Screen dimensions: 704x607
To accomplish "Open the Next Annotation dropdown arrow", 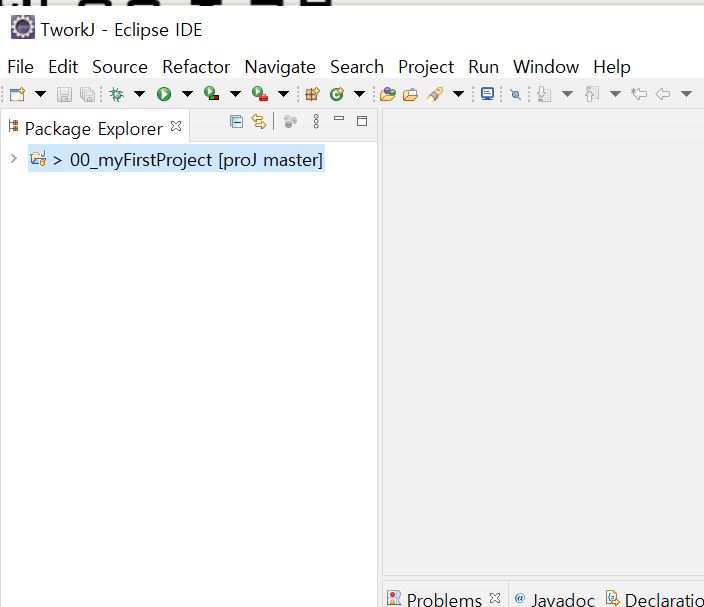I will (x=568, y=94).
